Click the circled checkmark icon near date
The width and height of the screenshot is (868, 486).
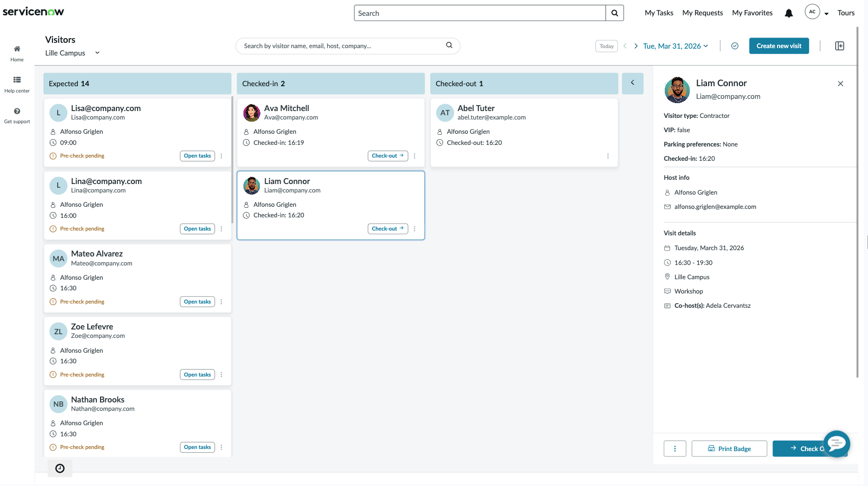click(735, 46)
